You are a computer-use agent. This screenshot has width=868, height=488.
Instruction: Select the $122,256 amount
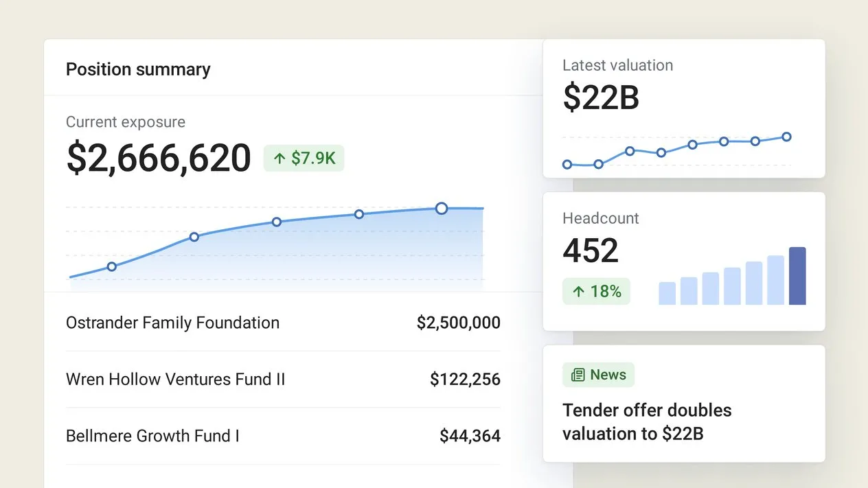(x=465, y=379)
